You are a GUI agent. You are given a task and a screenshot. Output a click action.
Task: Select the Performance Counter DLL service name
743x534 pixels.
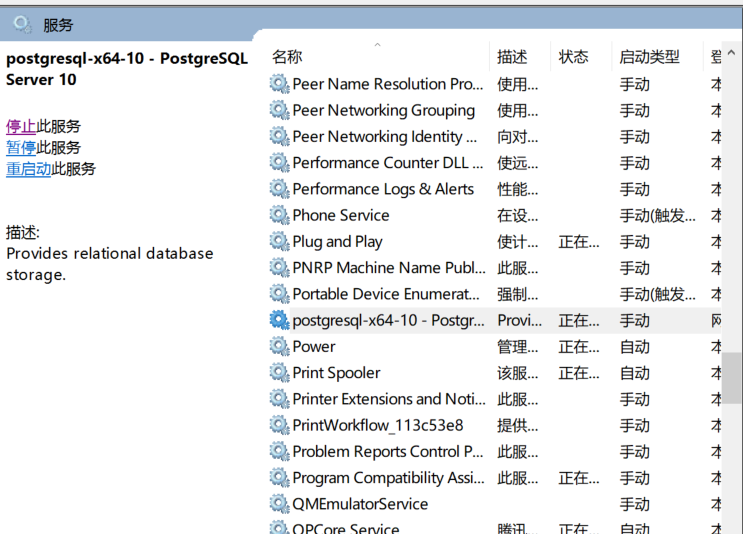click(x=388, y=163)
